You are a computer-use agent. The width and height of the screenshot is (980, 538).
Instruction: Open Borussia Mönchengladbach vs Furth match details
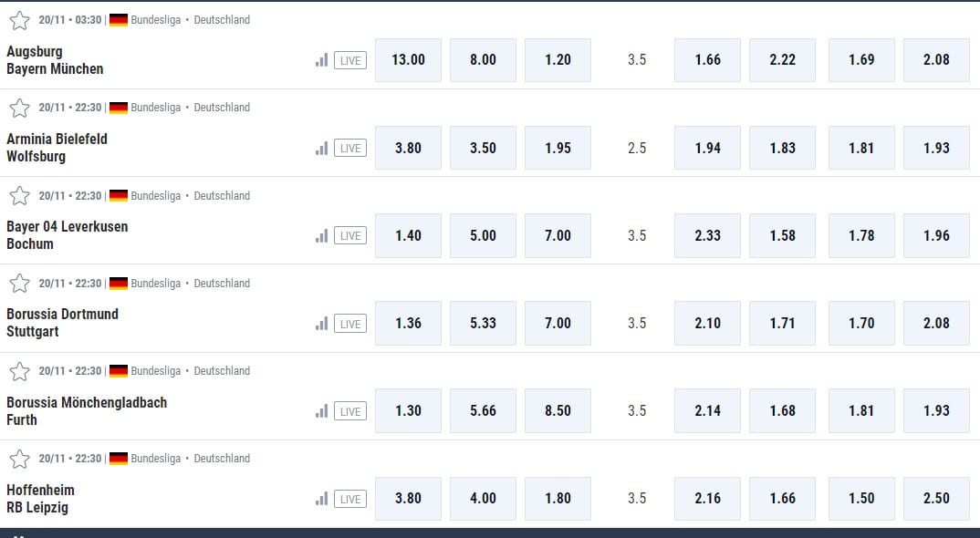(87, 411)
